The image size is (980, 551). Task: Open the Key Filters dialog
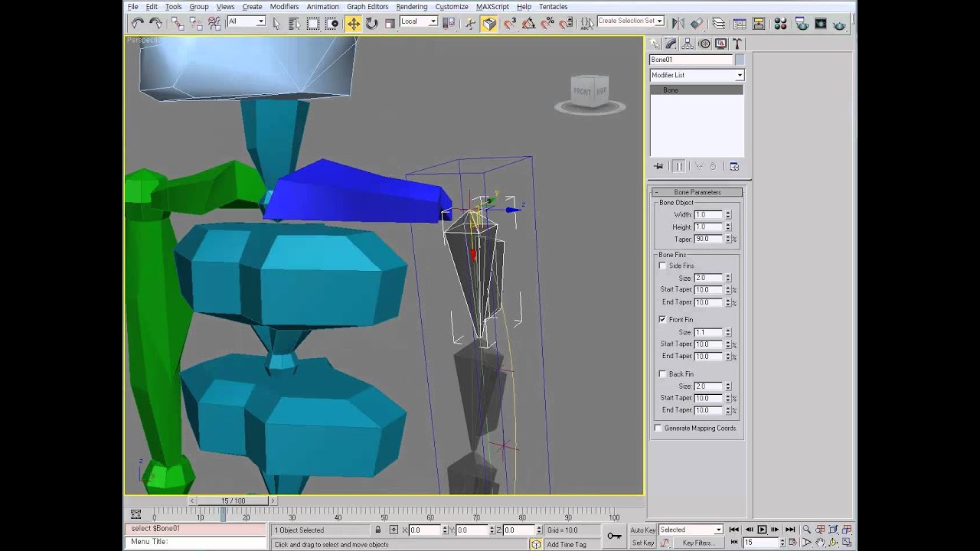coord(699,543)
